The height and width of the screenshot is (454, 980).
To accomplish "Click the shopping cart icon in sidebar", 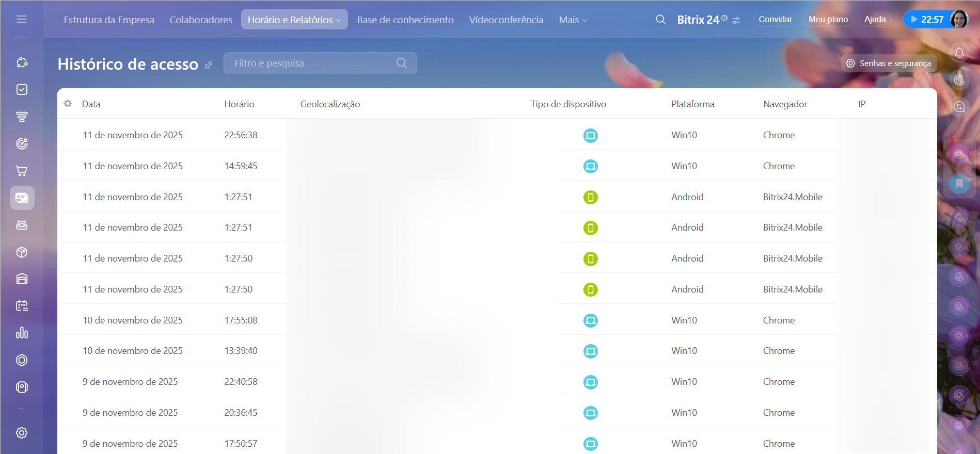I will coord(22,171).
